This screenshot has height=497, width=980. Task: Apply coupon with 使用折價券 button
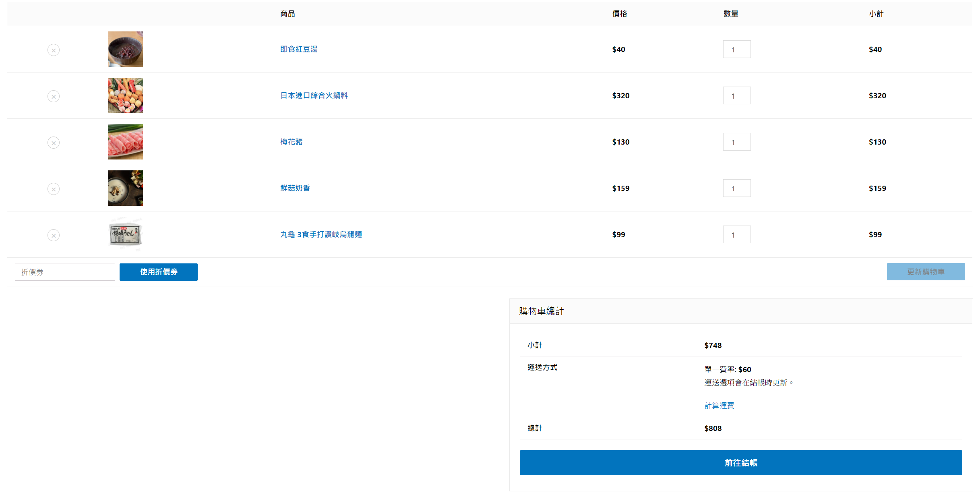point(158,272)
